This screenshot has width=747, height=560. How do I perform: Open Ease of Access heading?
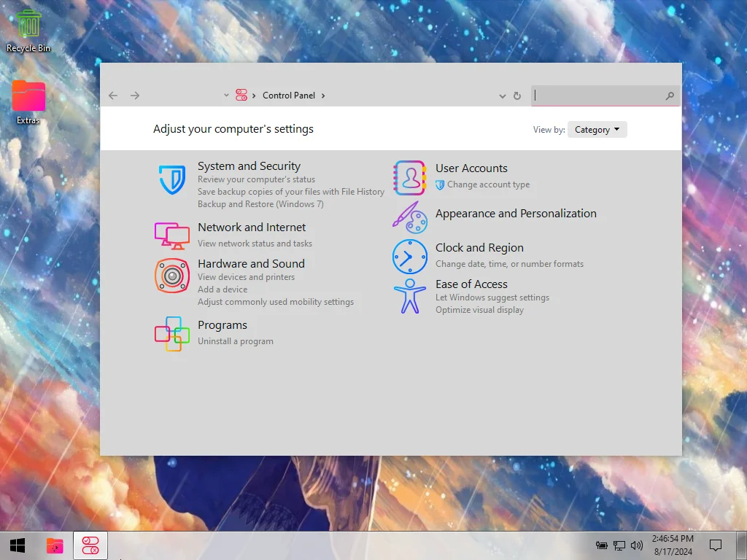[x=472, y=284]
